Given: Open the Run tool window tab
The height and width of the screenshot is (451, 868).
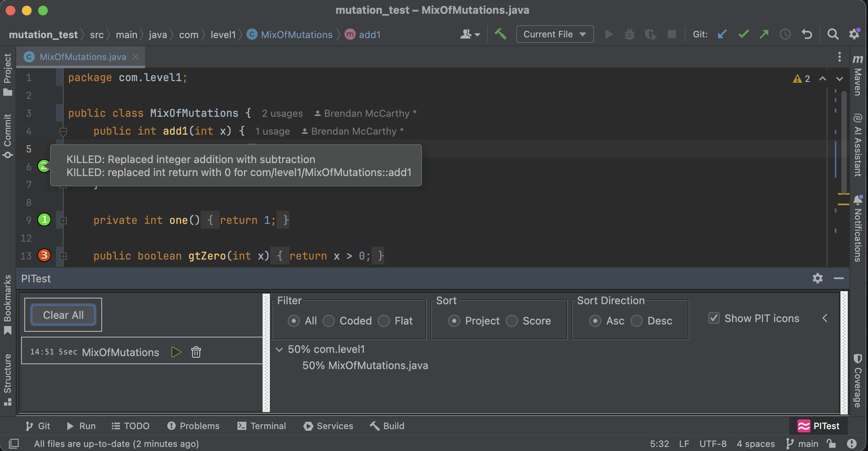Looking at the screenshot, I should [x=81, y=426].
